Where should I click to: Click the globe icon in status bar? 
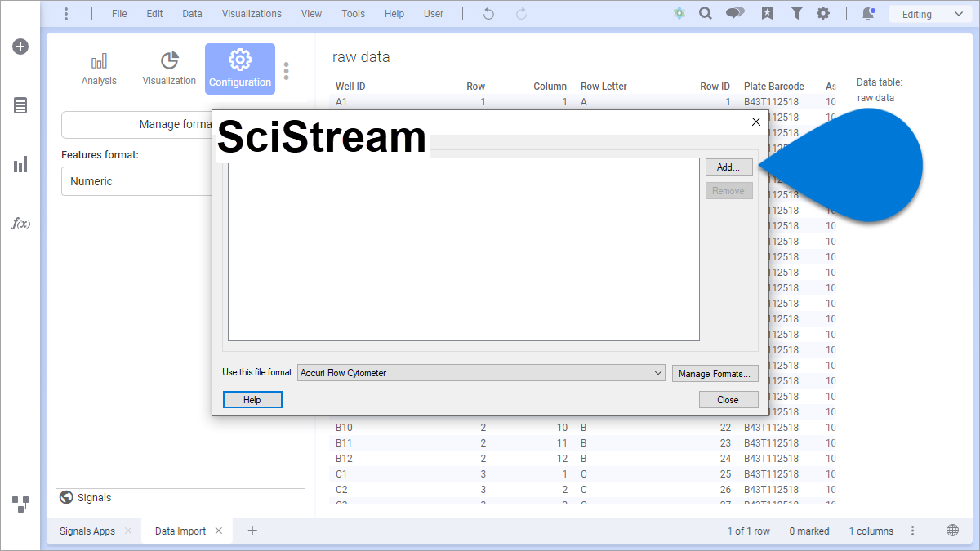[952, 530]
